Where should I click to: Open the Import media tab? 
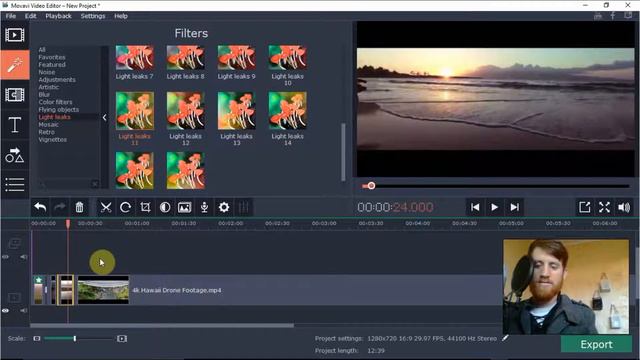point(15,35)
